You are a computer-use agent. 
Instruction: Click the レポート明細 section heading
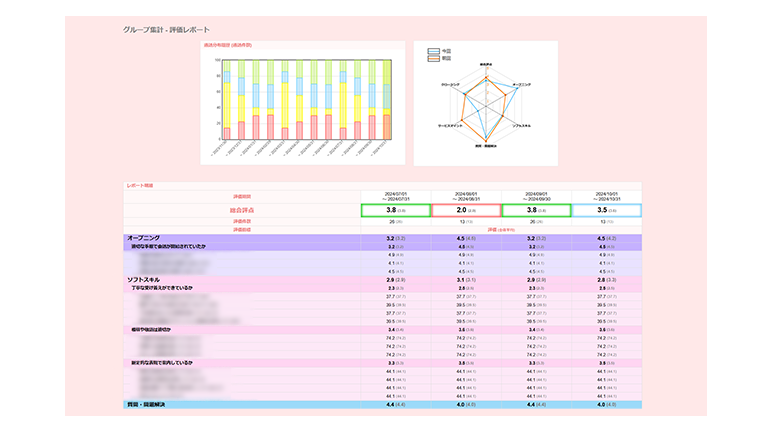point(140,185)
